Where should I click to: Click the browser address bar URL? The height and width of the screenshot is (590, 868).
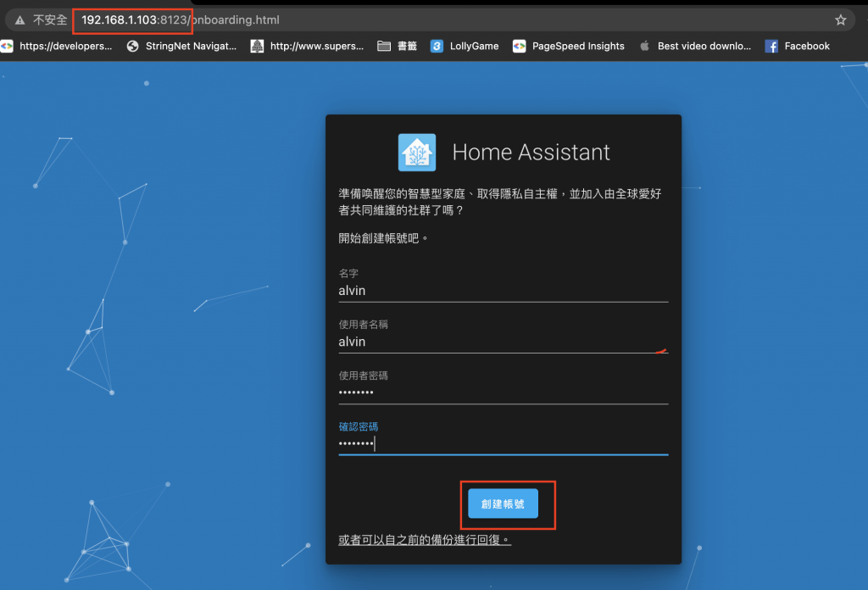[x=181, y=20]
